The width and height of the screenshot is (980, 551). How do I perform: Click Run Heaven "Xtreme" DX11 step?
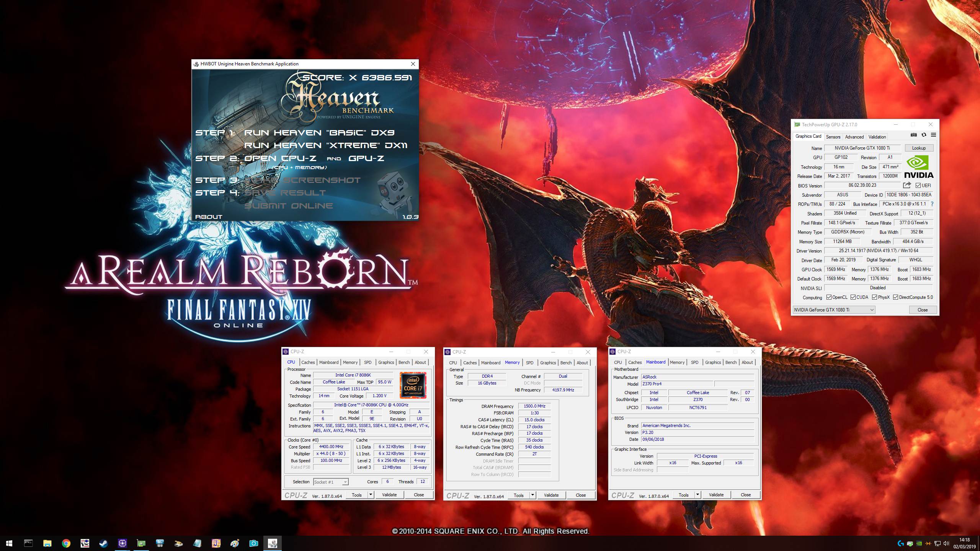(x=326, y=145)
